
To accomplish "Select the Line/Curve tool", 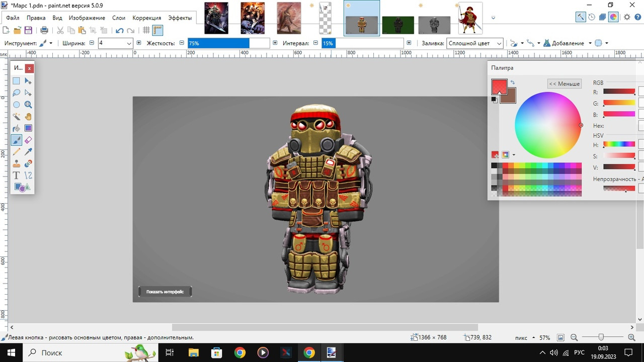I will point(28,175).
